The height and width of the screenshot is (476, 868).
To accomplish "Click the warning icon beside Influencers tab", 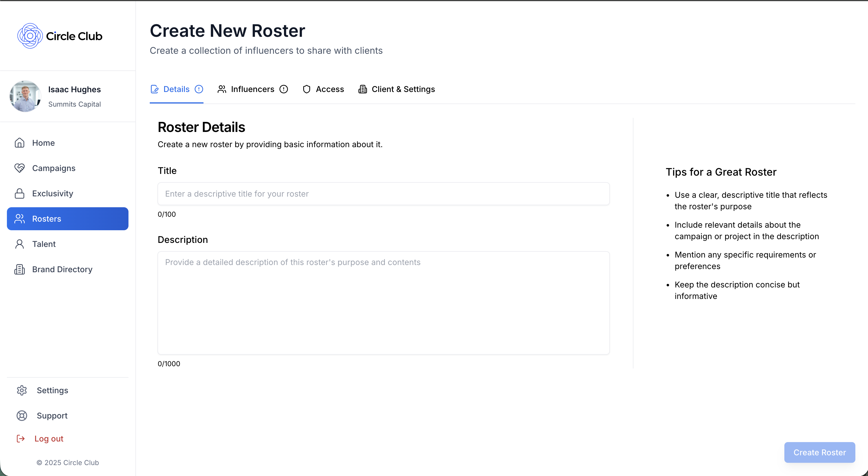I will click(x=284, y=89).
